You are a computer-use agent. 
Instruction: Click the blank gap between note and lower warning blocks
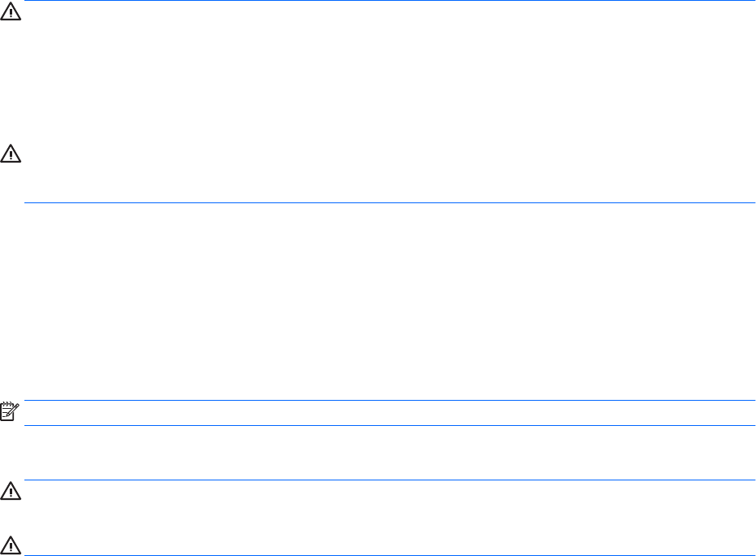pos(390,453)
